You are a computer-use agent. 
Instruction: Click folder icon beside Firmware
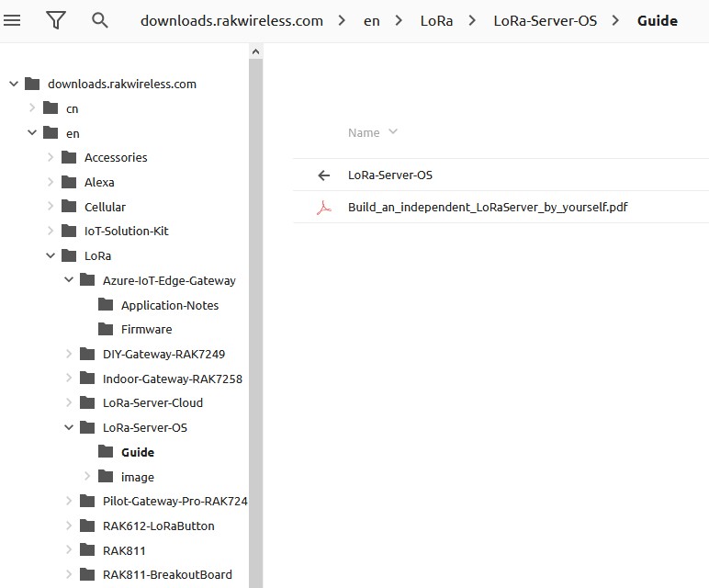click(106, 329)
